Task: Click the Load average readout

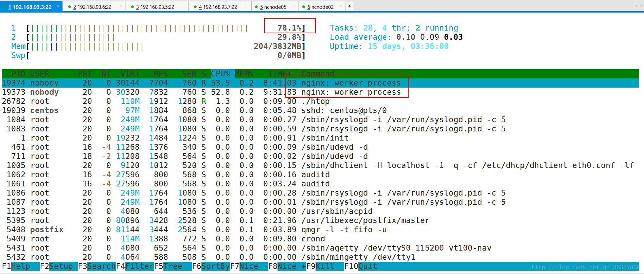Action: pyautogui.click(x=396, y=37)
